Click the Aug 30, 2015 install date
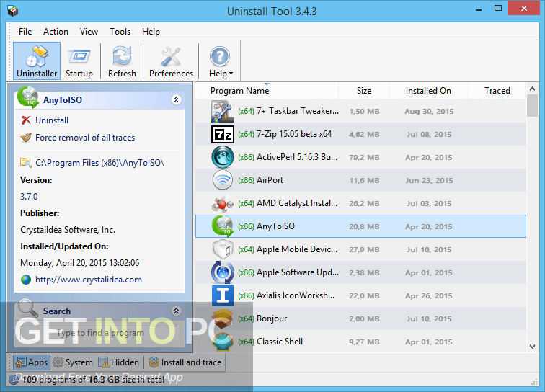Viewport: 545px width, 392px height. coord(429,111)
